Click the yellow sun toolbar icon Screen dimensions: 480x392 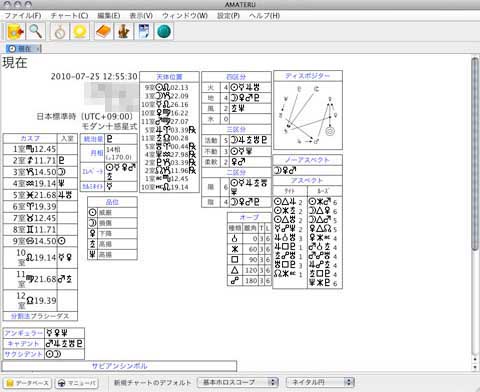tap(80, 32)
